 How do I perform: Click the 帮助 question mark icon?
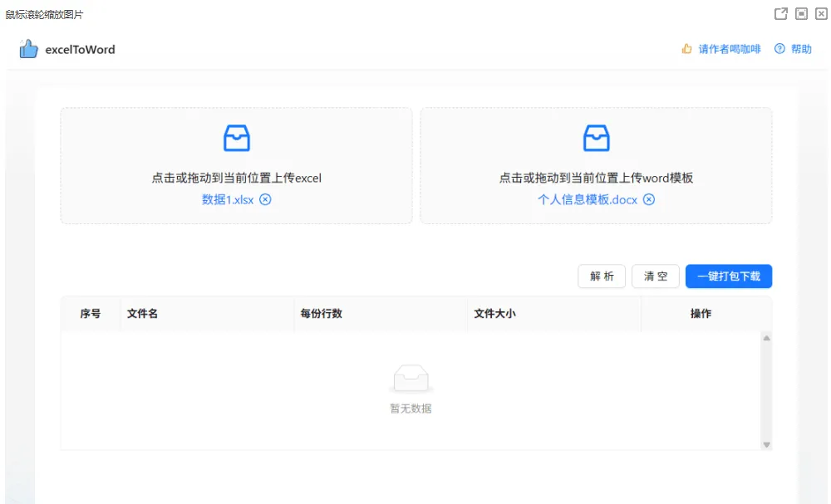point(779,49)
